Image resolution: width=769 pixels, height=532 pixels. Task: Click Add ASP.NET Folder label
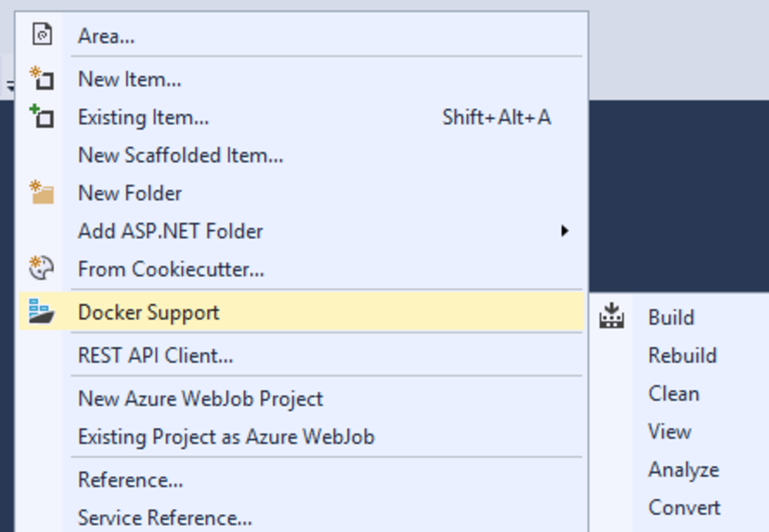point(170,231)
